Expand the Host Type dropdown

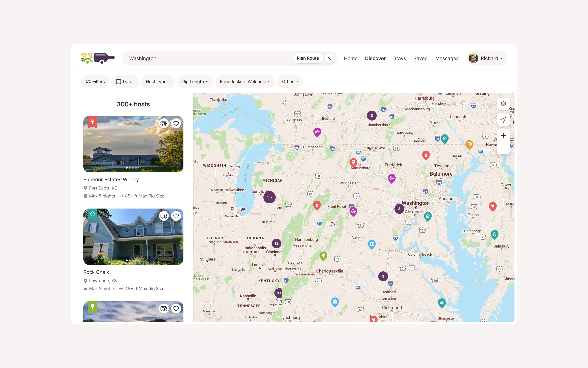[158, 82]
